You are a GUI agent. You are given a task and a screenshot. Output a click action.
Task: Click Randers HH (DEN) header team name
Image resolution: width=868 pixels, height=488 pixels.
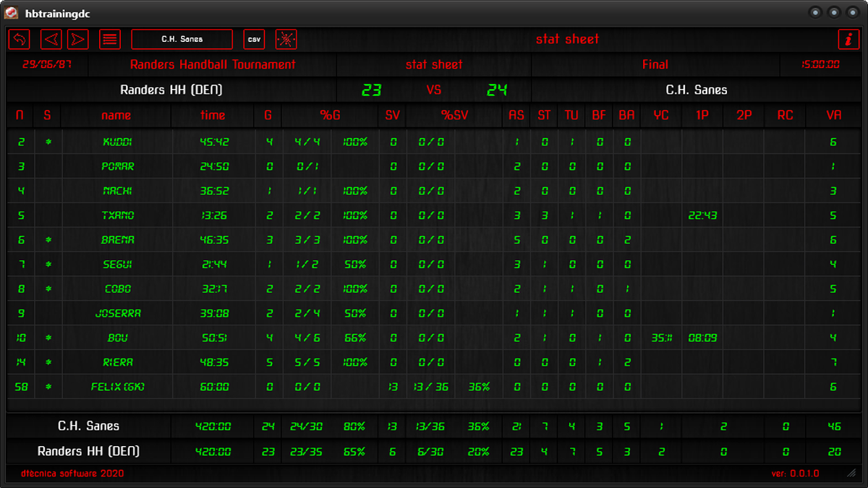(171, 90)
